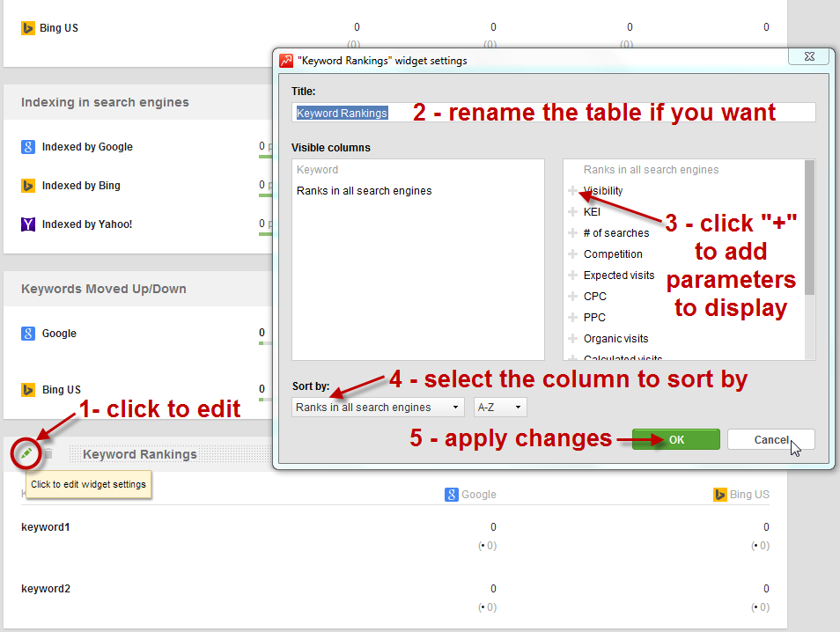Viewport: 840px width, 632px height.
Task: Click the Bing icon next to Indexed by Bing
Action: (x=28, y=186)
